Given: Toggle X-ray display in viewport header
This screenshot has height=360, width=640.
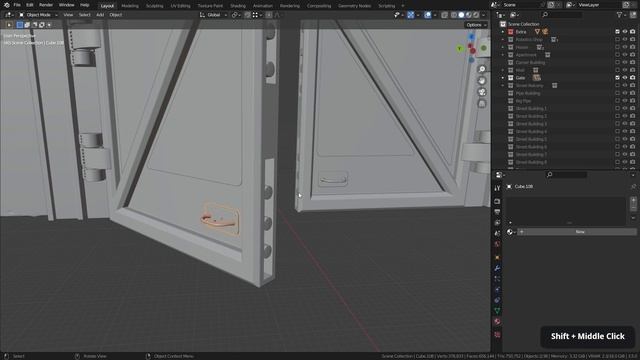Looking at the screenshot, I should coord(444,15).
